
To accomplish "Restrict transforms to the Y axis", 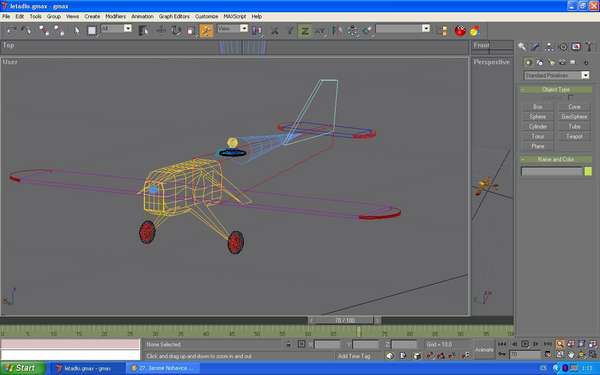I will point(290,31).
